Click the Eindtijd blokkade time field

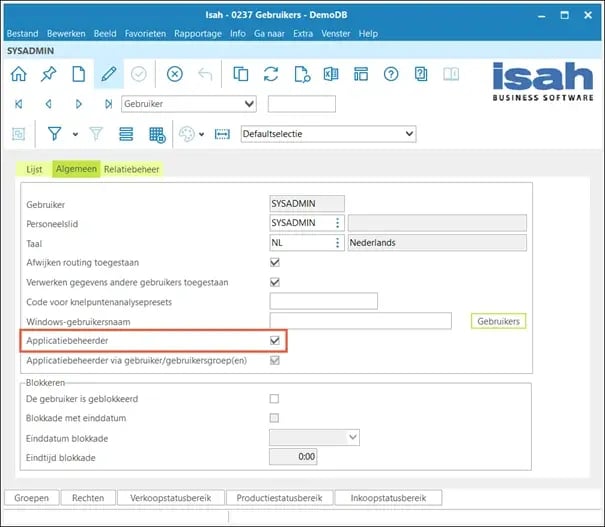click(293, 456)
